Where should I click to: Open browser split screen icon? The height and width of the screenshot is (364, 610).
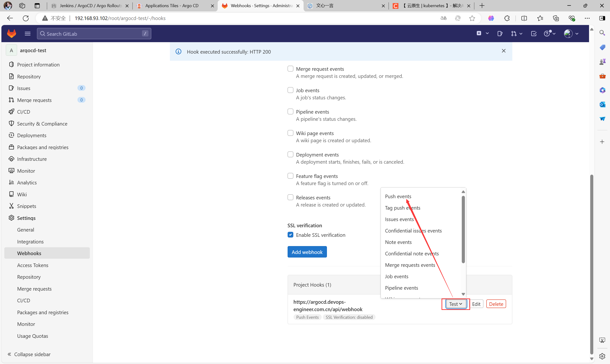(524, 18)
